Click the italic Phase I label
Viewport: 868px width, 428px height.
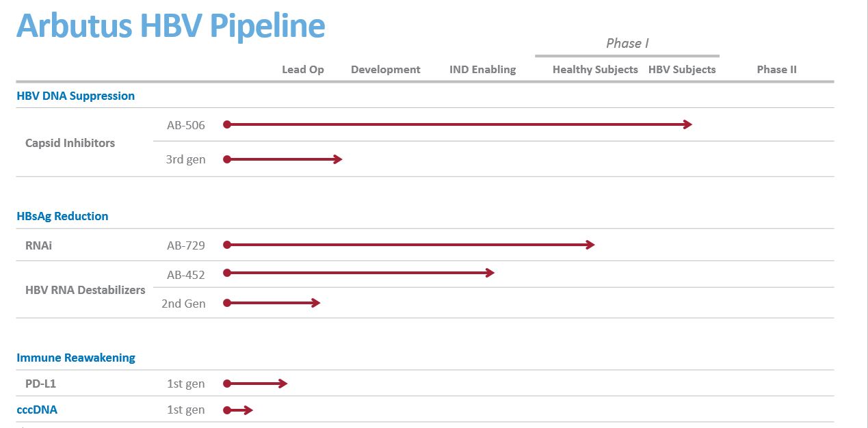click(x=627, y=44)
